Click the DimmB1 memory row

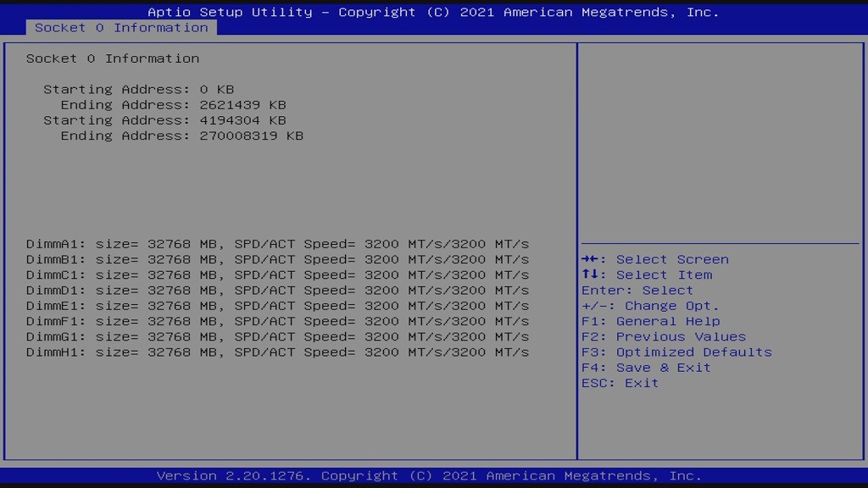pos(277,259)
